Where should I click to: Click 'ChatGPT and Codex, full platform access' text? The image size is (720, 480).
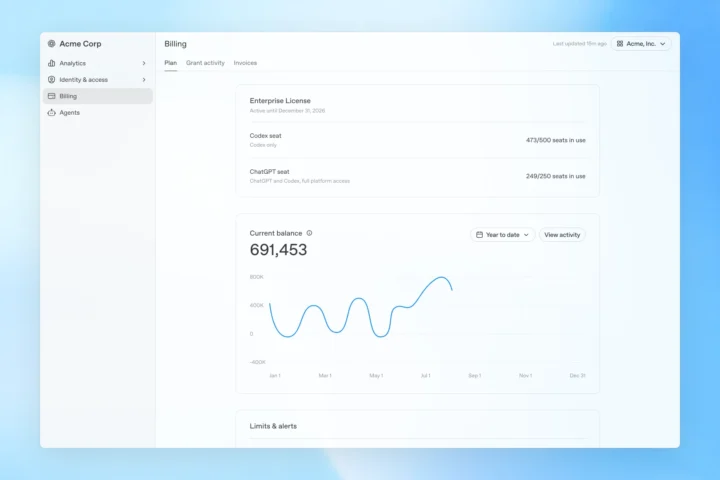tap(299, 181)
